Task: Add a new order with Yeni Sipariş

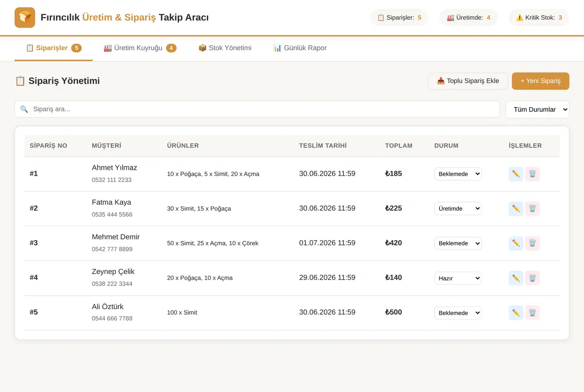Action: pyautogui.click(x=541, y=81)
